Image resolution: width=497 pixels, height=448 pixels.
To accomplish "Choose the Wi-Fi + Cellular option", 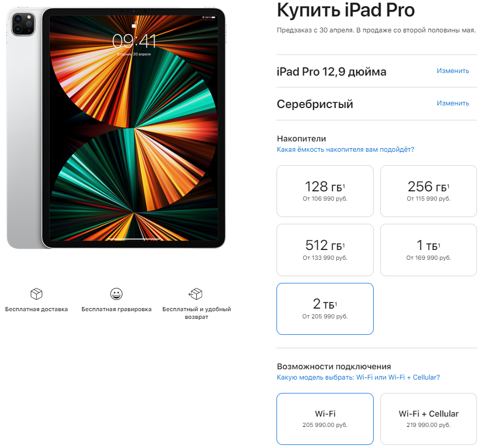I will click(x=429, y=419).
